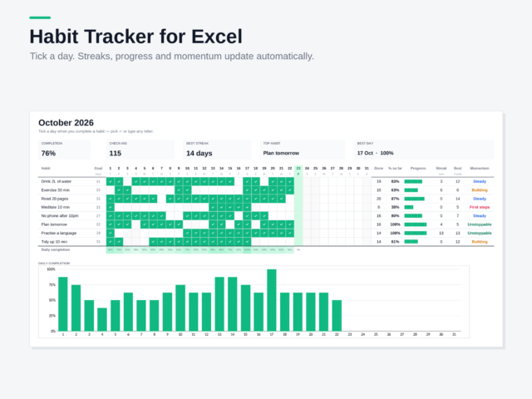Select the "Steady" momentum for Read 20 pages
This screenshot has height=399, width=532.
[x=480, y=199]
